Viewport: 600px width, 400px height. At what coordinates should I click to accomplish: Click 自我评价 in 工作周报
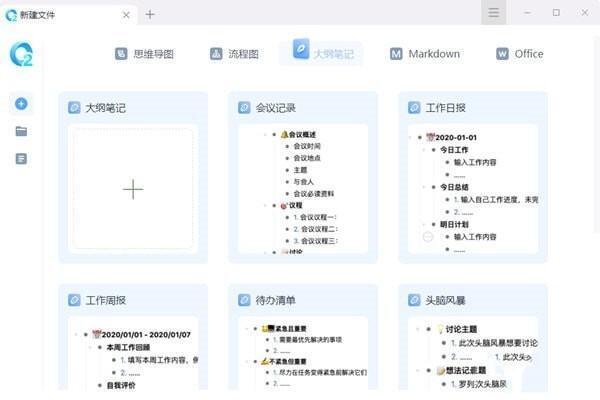click(x=121, y=385)
